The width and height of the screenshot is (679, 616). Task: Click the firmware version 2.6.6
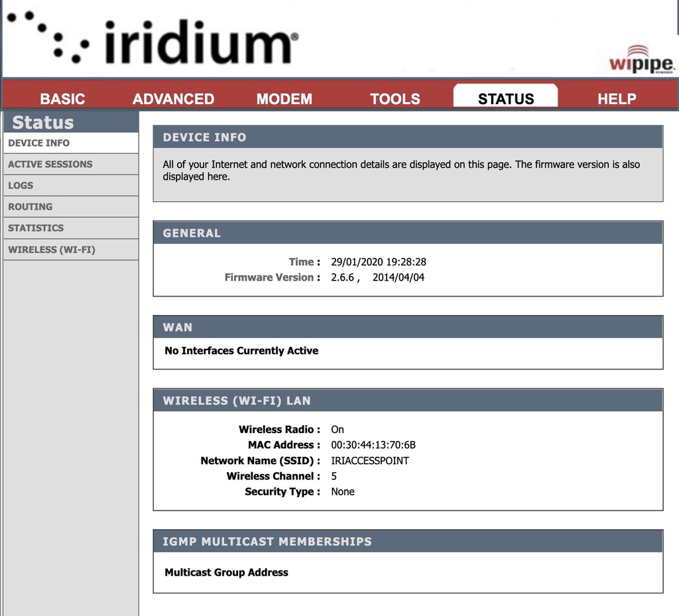(343, 277)
